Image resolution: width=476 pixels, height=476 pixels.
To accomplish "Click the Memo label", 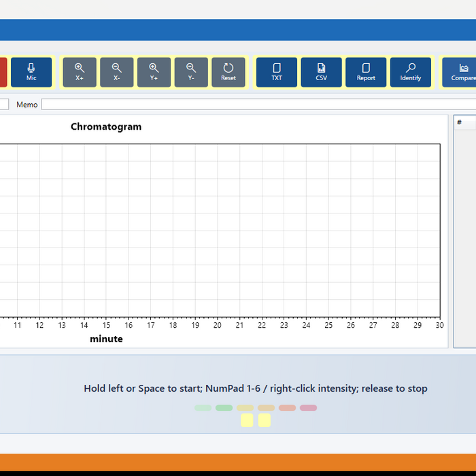I will point(27,105).
